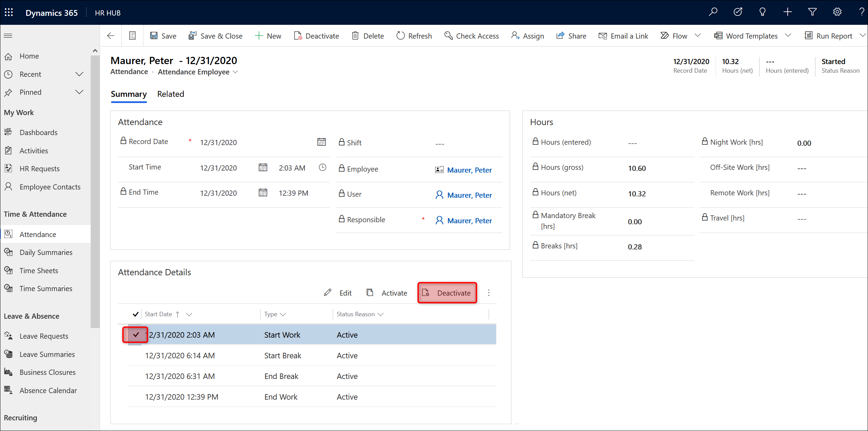Viewport: 868px width, 431px height.
Task: Click the back arrow icon
Action: (x=111, y=36)
